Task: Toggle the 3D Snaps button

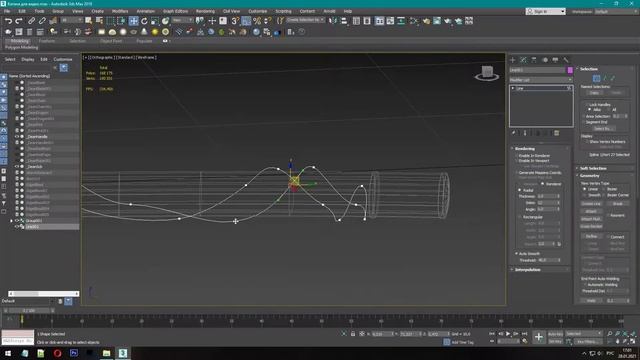Action: coord(235,21)
